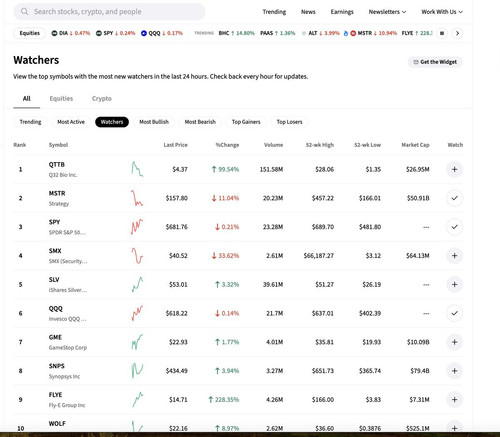Open QTTB symbol link
The height and width of the screenshot is (437, 500).
(x=57, y=165)
